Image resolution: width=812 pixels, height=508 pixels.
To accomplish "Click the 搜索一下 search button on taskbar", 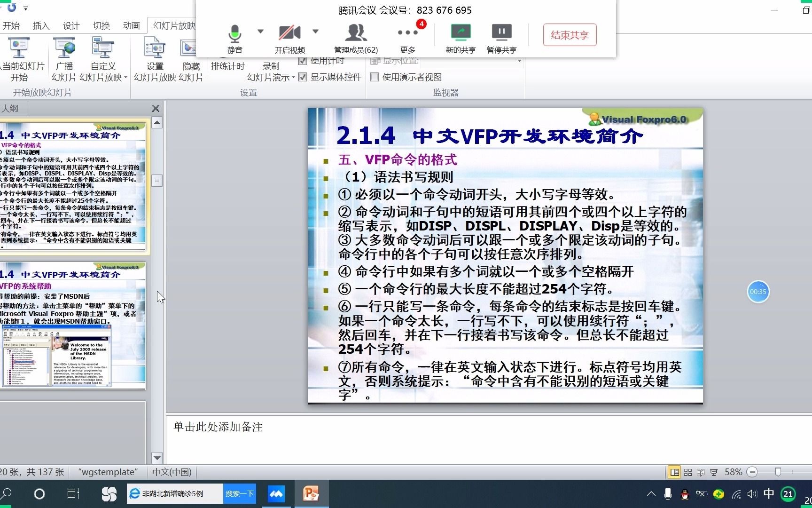I will pyautogui.click(x=240, y=494).
